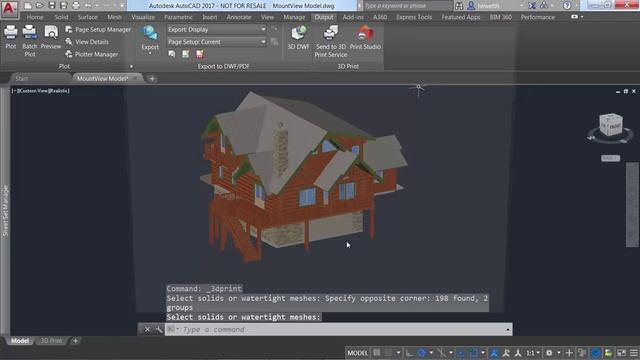Click the user sign-in icon
Viewport: 640px width, 360px height.
click(x=471, y=6)
